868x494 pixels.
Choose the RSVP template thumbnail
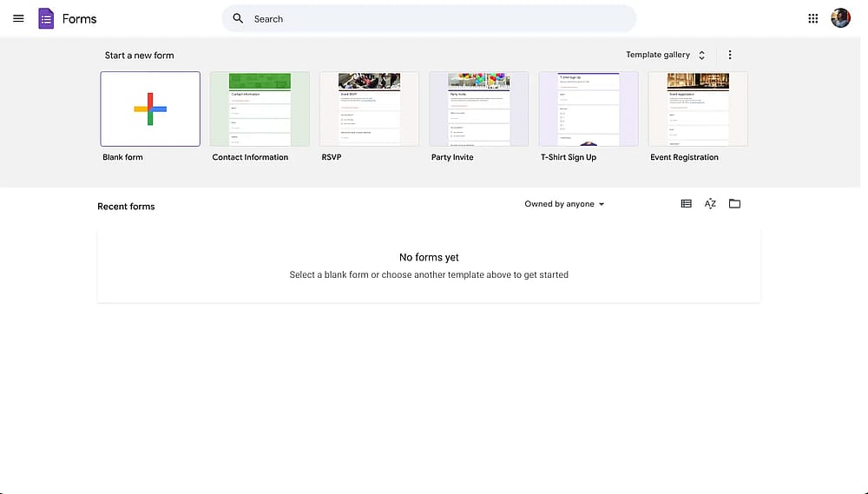coord(369,109)
